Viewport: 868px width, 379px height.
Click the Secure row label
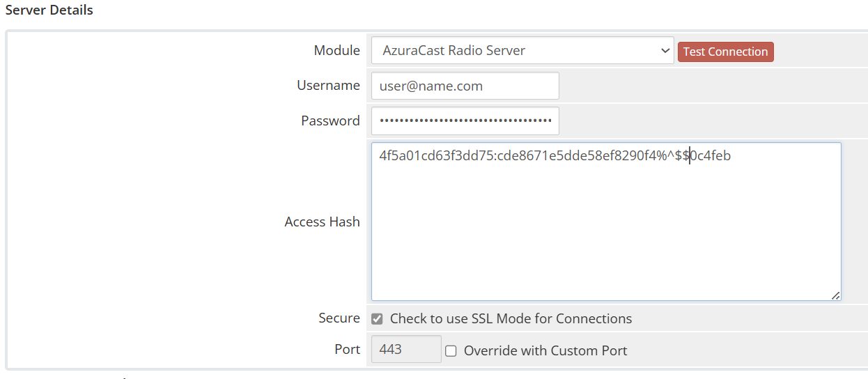click(339, 318)
